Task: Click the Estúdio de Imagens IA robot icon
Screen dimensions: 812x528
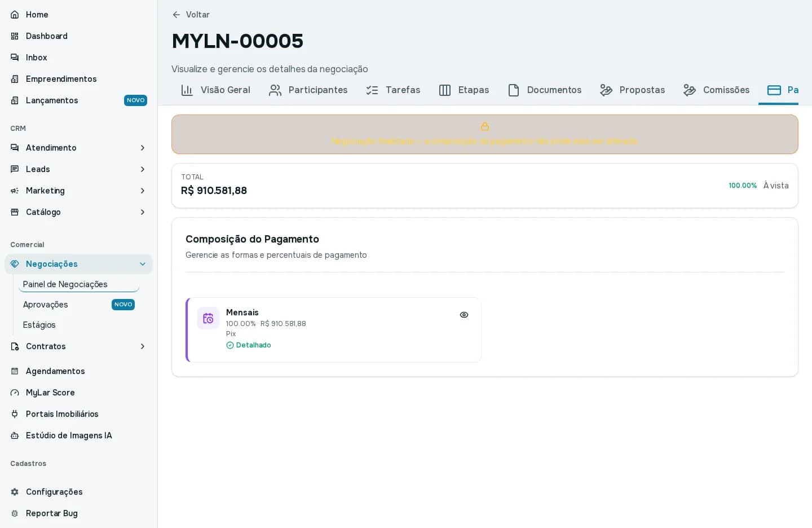Action: click(15, 435)
